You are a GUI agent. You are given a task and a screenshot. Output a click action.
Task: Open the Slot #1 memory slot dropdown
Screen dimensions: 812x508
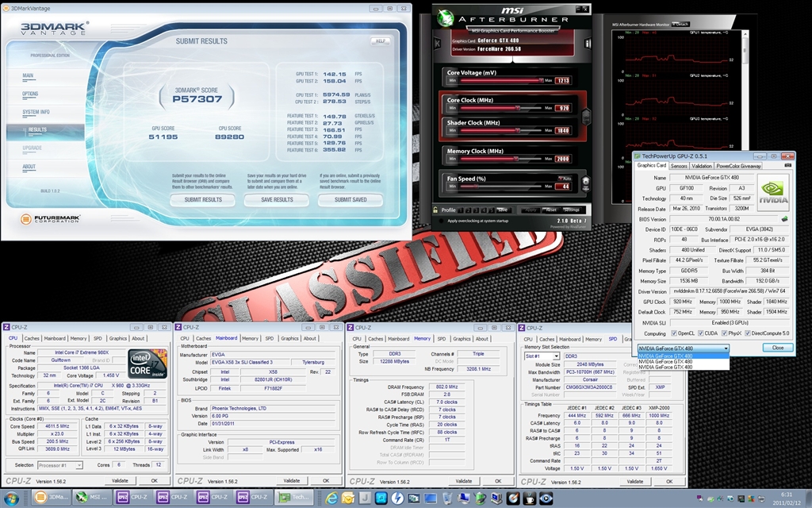[556, 356]
